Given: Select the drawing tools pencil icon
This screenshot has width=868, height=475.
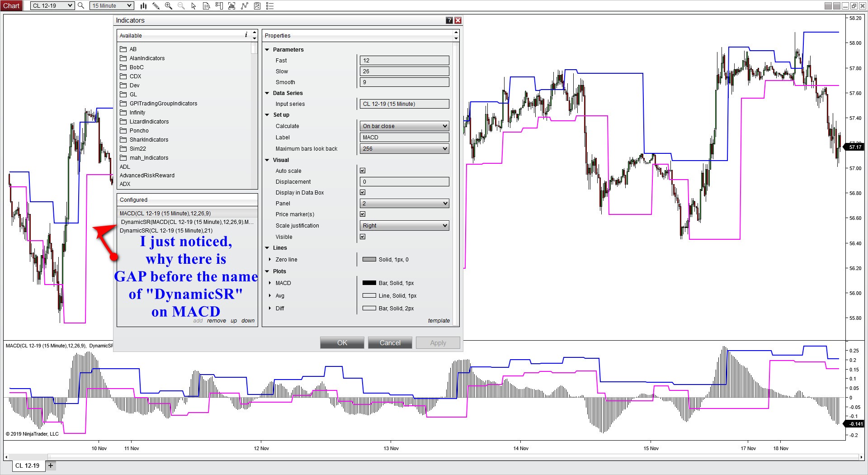Looking at the screenshot, I should coord(156,5).
